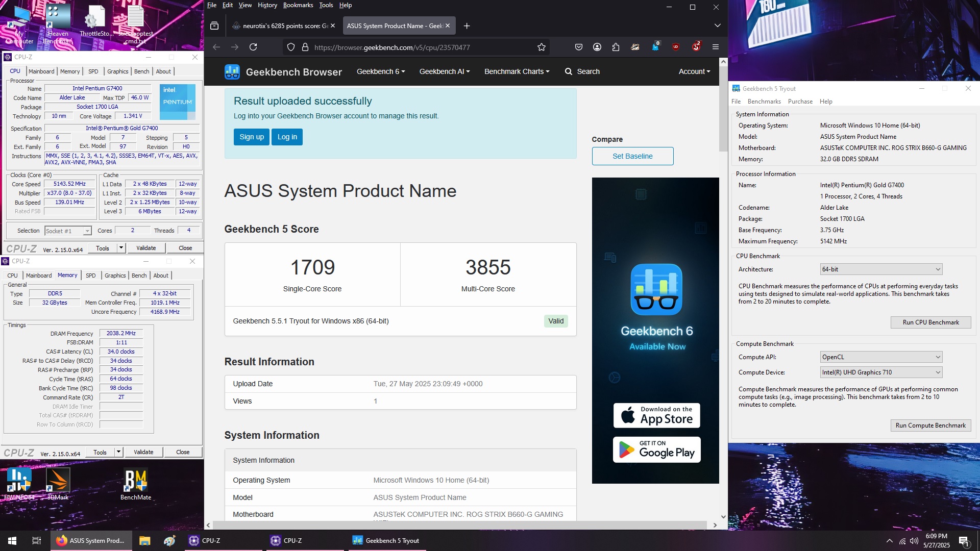The height and width of the screenshot is (551, 980).
Task: Open Socket #1 selection dropdown in CPU-Z
Action: point(68,231)
